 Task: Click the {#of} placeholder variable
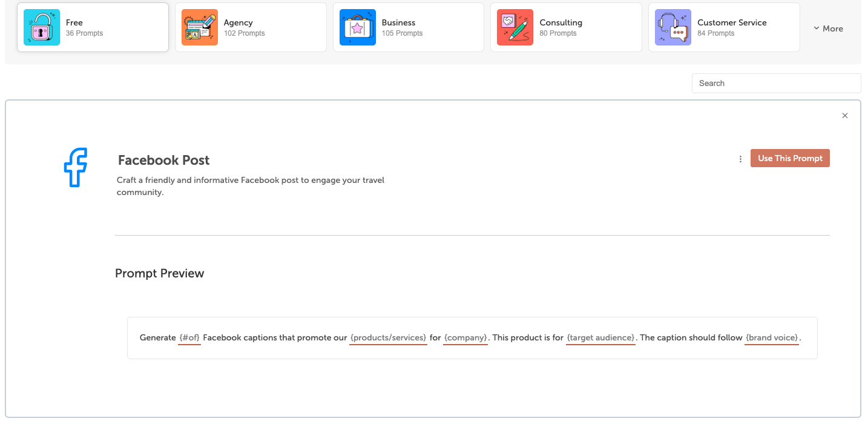coord(189,337)
